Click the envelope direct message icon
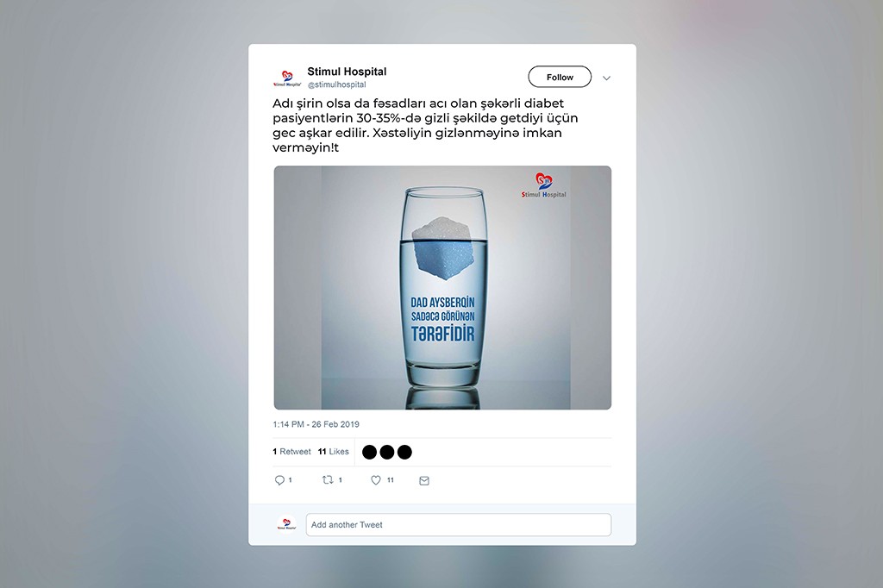 tap(424, 480)
